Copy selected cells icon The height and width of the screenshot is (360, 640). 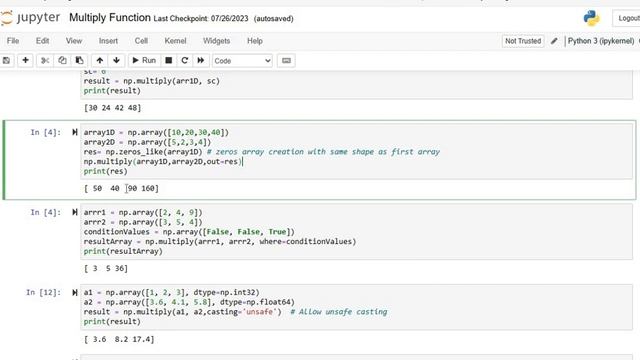pyautogui.click(x=62, y=60)
